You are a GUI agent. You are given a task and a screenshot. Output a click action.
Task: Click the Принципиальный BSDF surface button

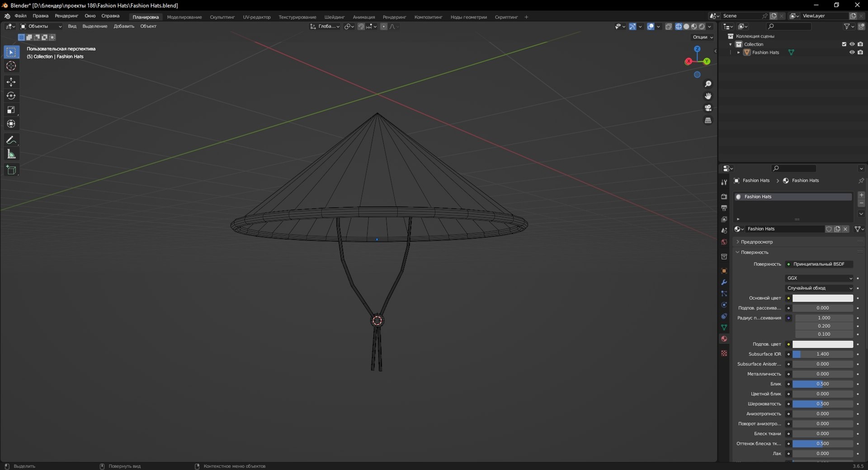click(x=819, y=264)
